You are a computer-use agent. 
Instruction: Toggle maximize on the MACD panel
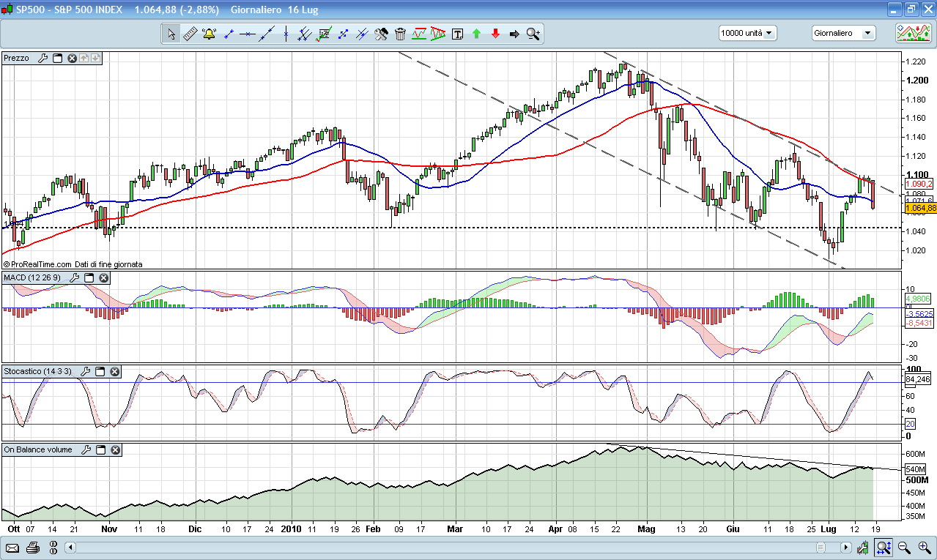coord(89,278)
